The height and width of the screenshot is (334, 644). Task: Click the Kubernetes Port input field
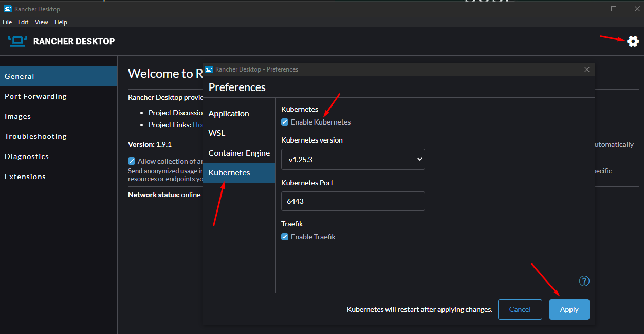(353, 201)
